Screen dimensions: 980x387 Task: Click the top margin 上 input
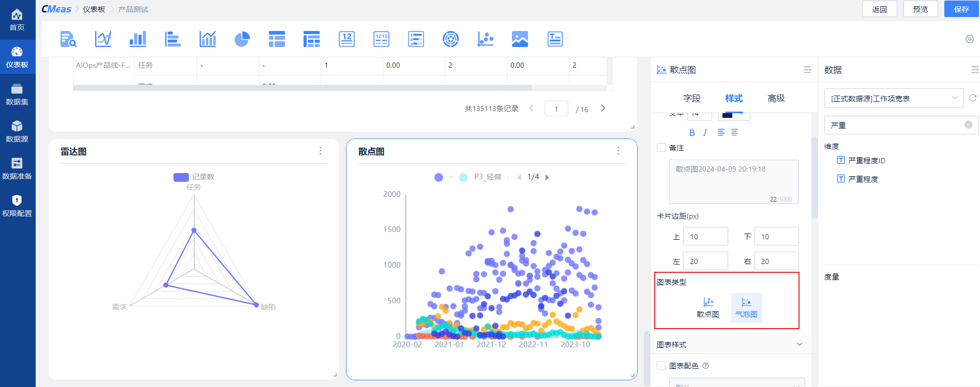coord(705,236)
